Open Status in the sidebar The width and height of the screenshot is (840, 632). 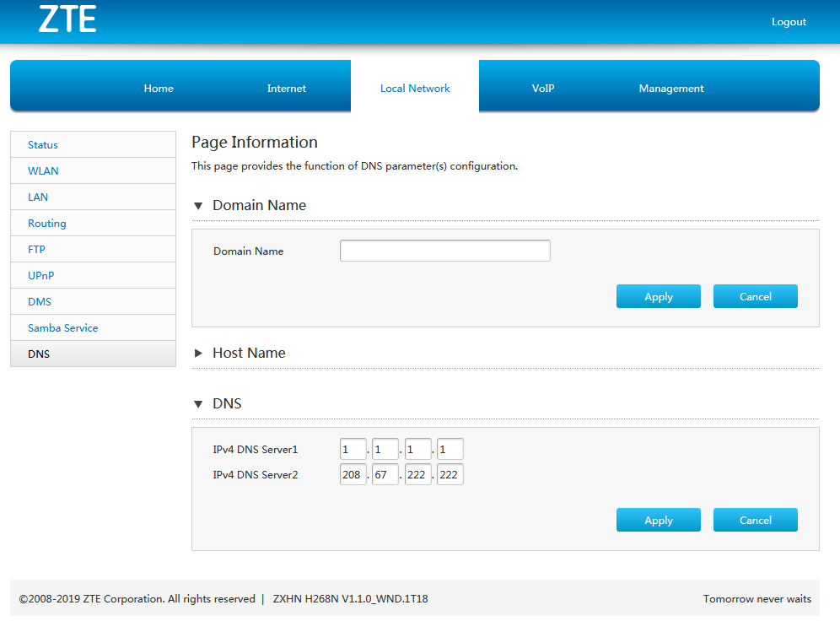[94, 145]
